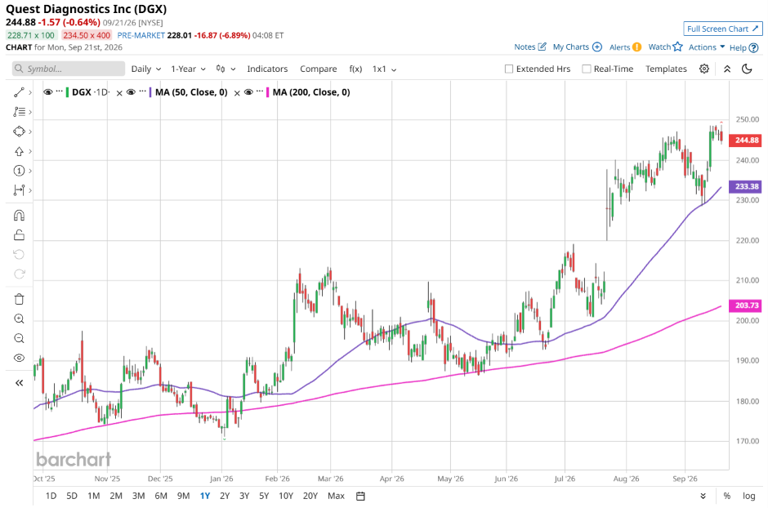Redo the chart action
This screenshot has width=768, height=508.
point(19,274)
